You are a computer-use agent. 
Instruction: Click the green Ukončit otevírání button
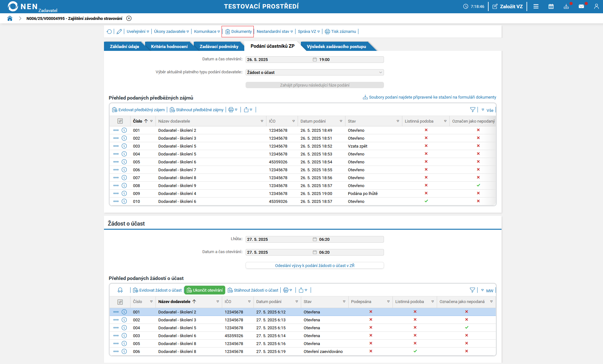pos(205,290)
